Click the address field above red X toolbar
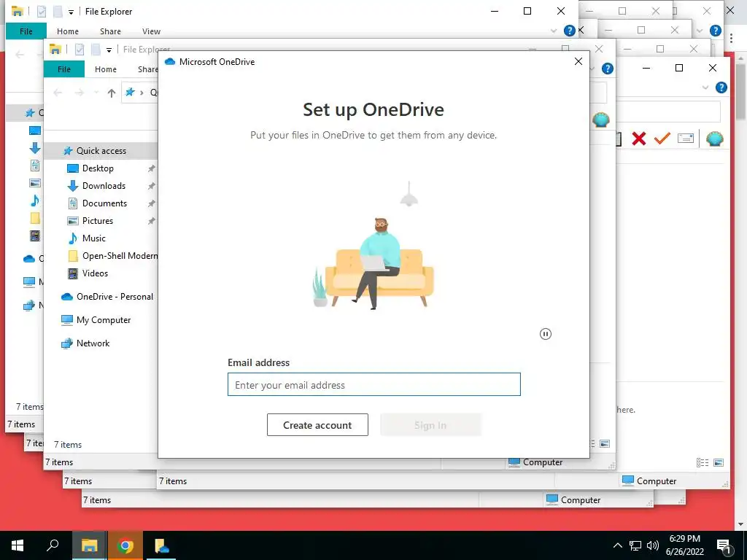The height and width of the screenshot is (560, 747). point(668,112)
